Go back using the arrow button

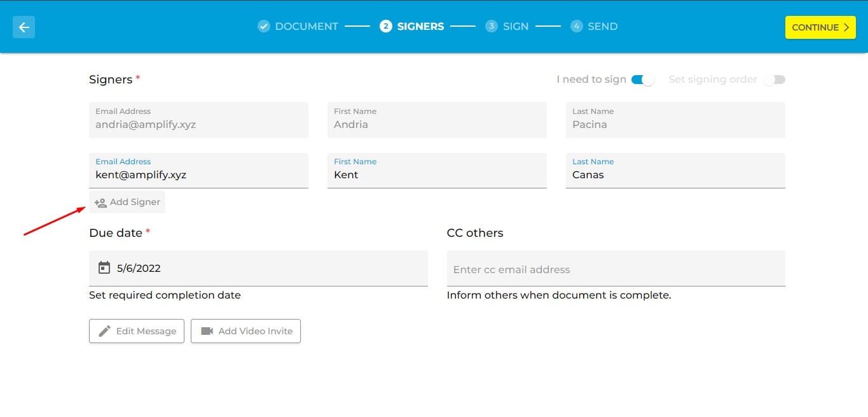click(24, 27)
